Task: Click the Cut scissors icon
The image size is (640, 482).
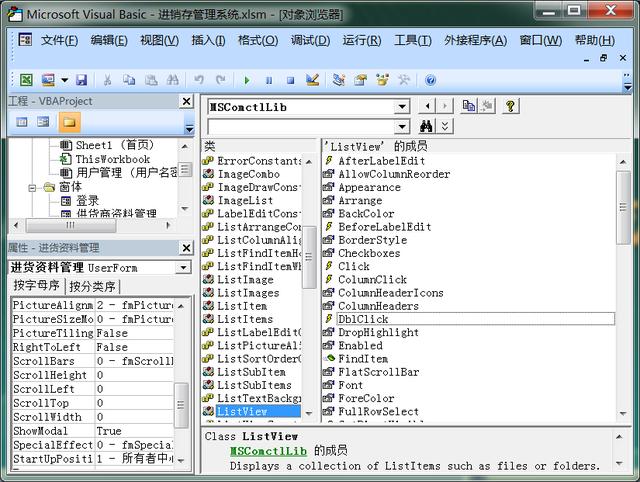Action: [107, 80]
